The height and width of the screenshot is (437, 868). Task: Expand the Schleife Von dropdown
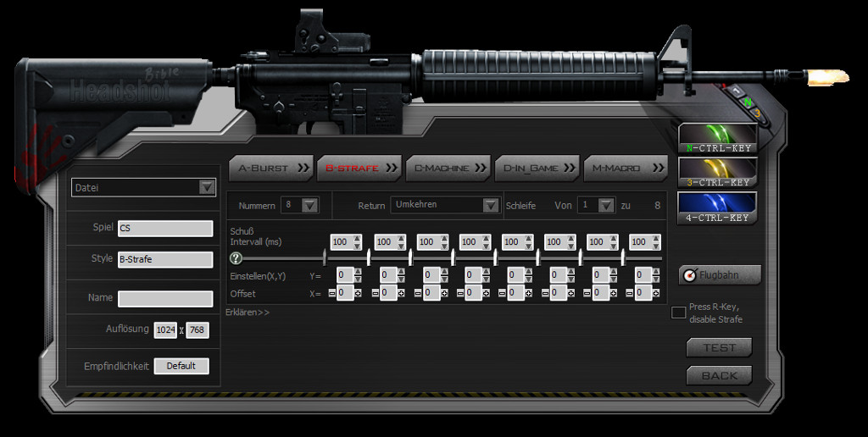[606, 205]
